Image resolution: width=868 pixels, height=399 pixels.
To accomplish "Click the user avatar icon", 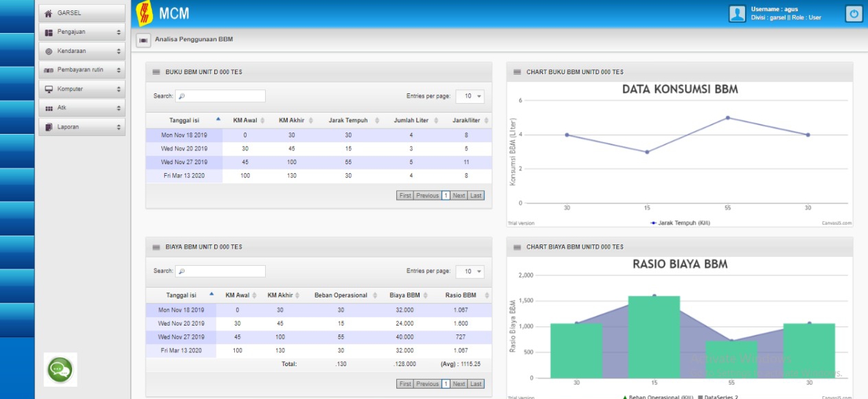I will pyautogui.click(x=737, y=13).
